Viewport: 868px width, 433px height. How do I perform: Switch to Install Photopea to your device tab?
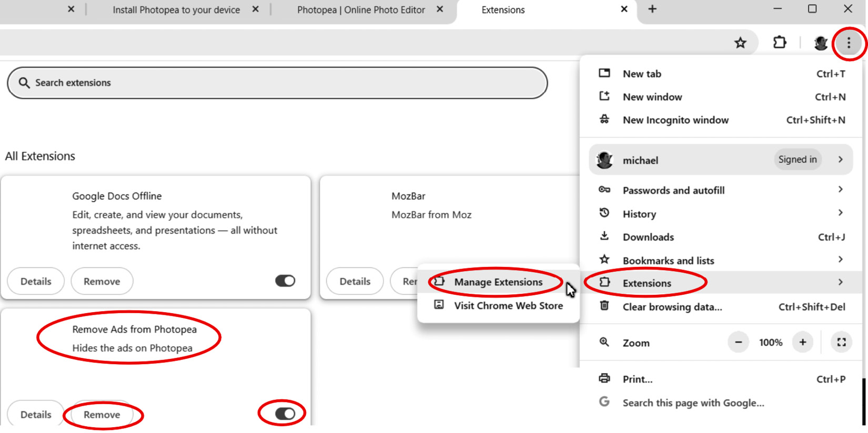click(176, 9)
